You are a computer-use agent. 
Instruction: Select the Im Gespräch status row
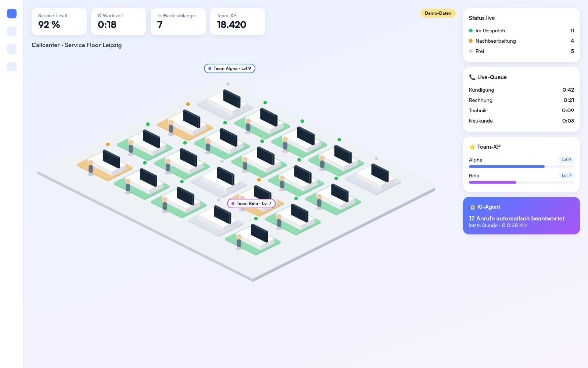521,31
